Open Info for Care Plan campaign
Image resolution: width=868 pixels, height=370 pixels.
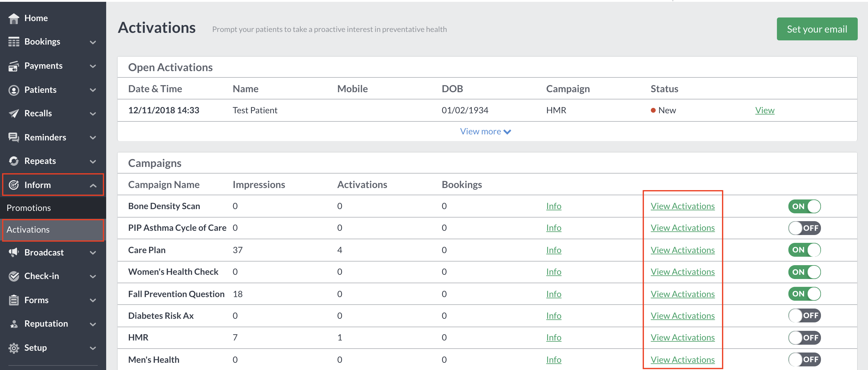(x=554, y=250)
